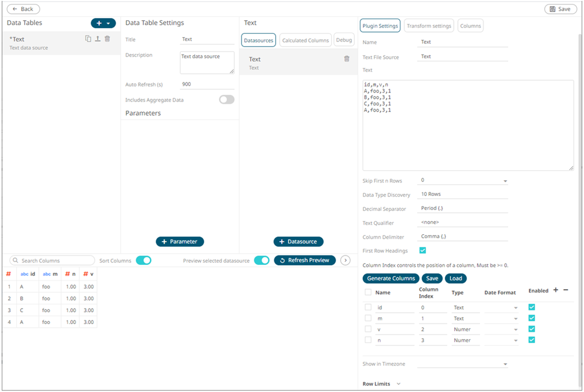Screen dimensions: 584x392
Task: Click the n column header in preview
Action: point(70,274)
